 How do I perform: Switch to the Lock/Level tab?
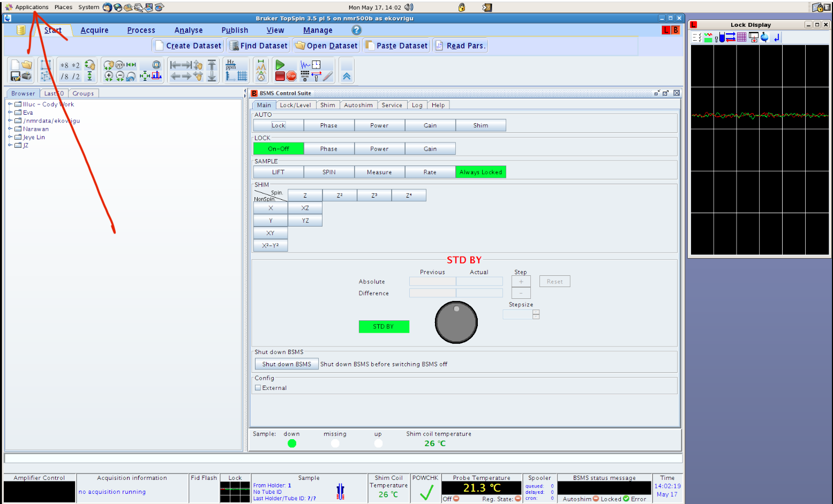pyautogui.click(x=295, y=105)
